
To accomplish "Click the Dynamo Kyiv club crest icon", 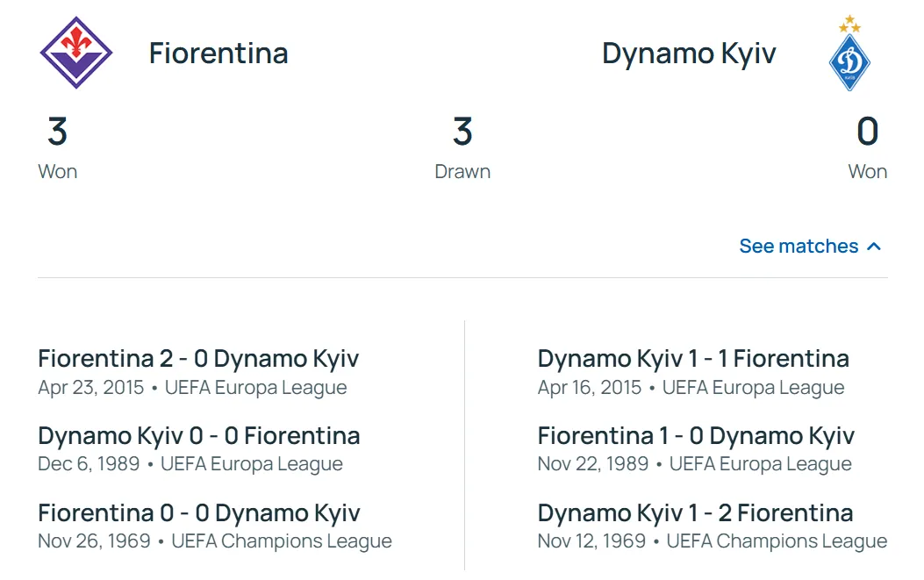I will [x=849, y=58].
